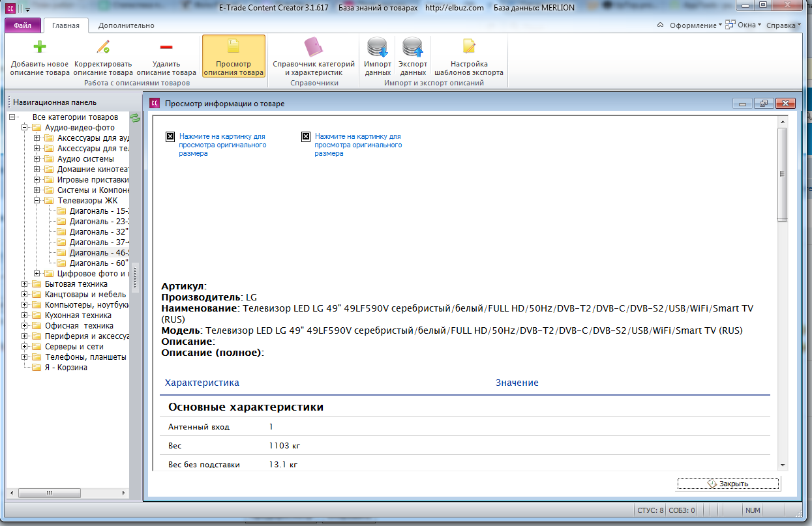
Task: Open Просмотр описания товара button
Action: tap(233, 57)
